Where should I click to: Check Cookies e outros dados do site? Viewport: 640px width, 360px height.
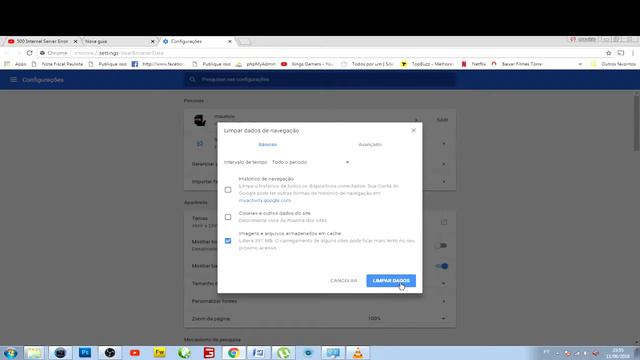pos(228,217)
